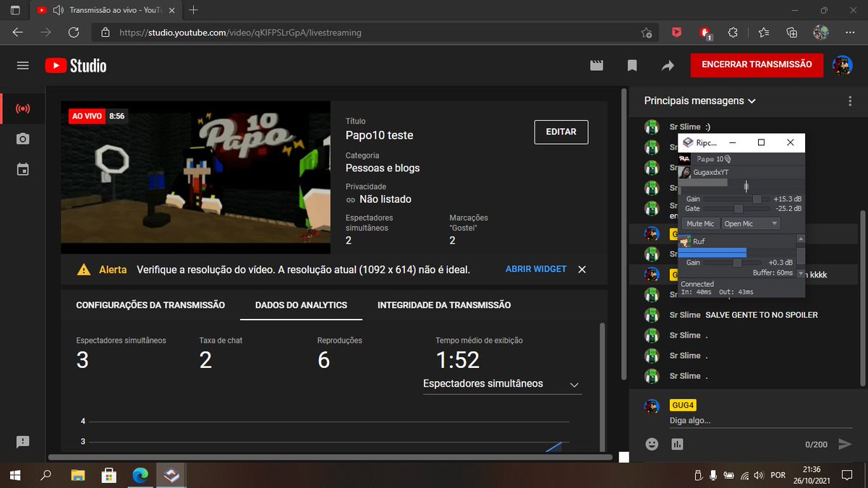Click the taskbar search magnifier

pos(46,475)
